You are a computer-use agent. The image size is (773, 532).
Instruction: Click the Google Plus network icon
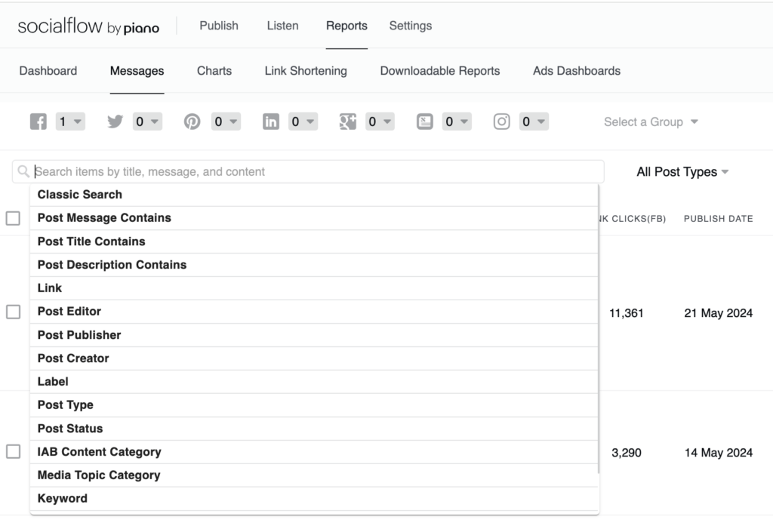click(347, 121)
